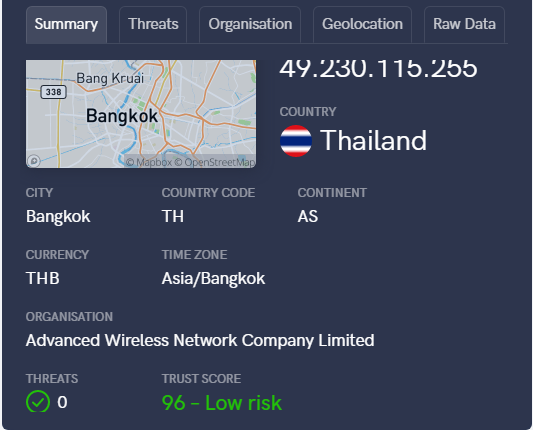
Task: Open the Mapbox attribution link
Action: (149, 162)
